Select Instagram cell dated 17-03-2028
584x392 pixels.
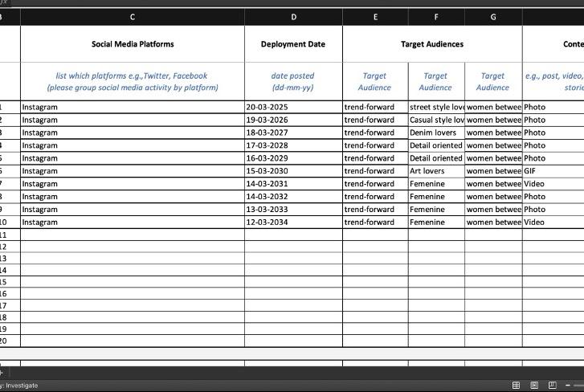tap(133, 145)
